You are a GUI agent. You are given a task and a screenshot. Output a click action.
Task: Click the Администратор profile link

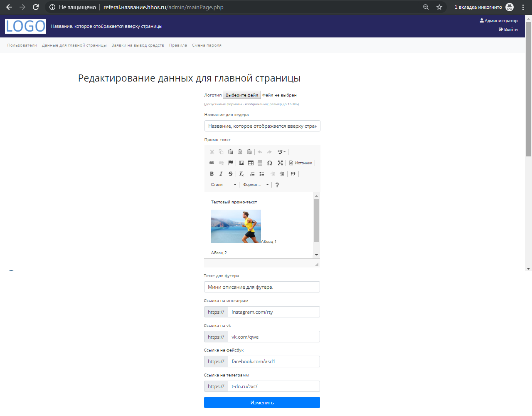(499, 20)
